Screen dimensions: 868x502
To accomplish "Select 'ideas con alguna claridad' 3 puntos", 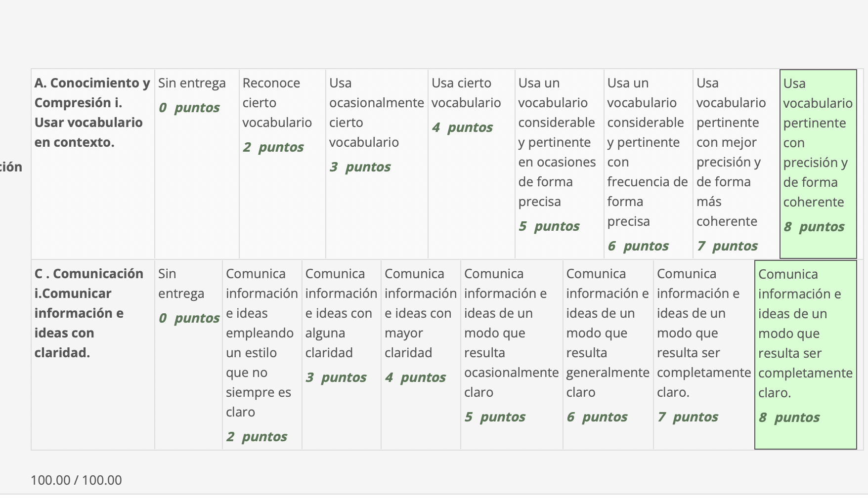I will pyautogui.click(x=341, y=354).
